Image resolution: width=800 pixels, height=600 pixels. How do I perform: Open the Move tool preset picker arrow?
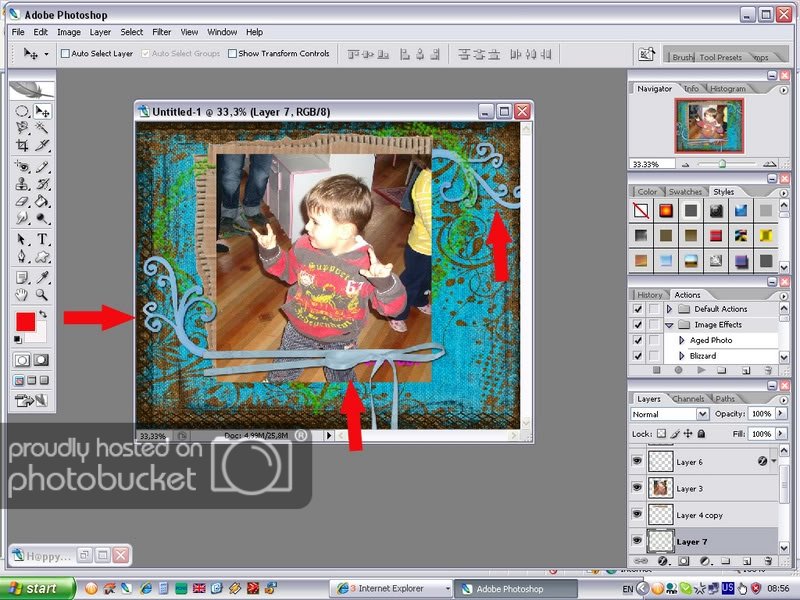click(x=46, y=54)
